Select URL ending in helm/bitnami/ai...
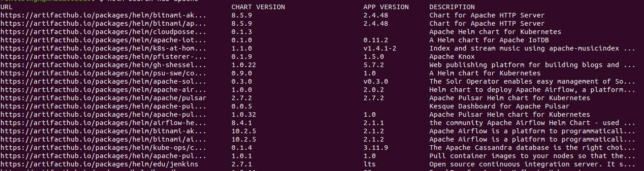The image size is (644, 171). click(x=103, y=139)
